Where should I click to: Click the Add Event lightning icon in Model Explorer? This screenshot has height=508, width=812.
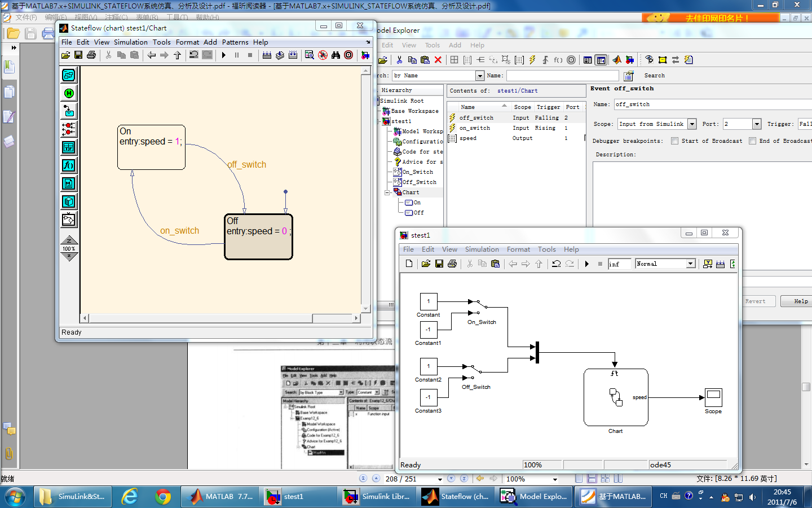(x=532, y=60)
